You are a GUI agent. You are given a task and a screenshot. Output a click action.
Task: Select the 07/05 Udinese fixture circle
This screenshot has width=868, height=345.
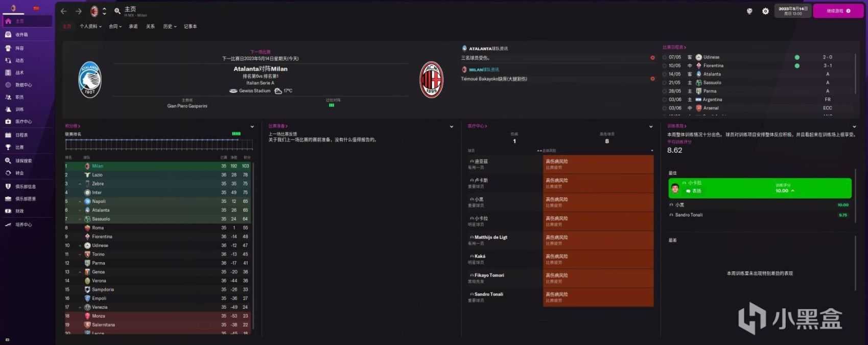[x=664, y=57]
